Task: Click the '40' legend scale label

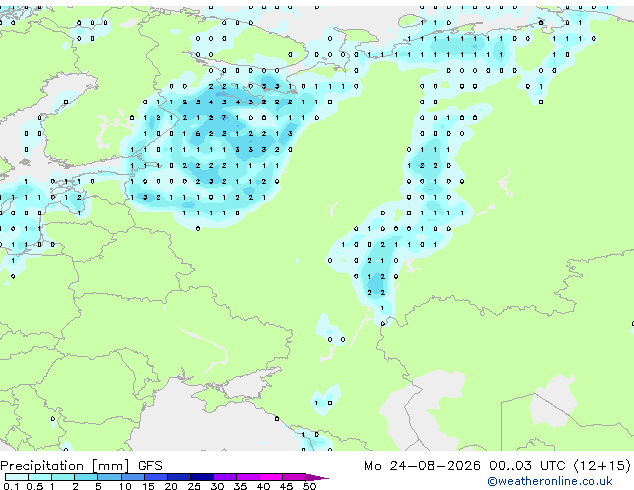Action: coord(263,486)
